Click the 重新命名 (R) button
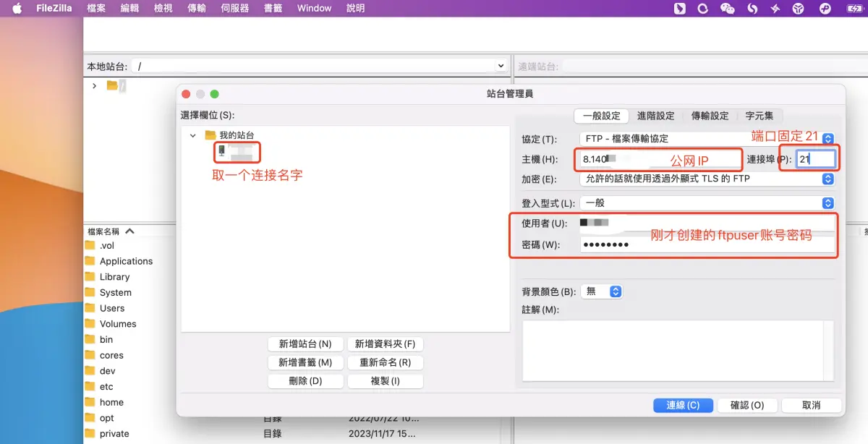868x444 pixels. [385, 362]
